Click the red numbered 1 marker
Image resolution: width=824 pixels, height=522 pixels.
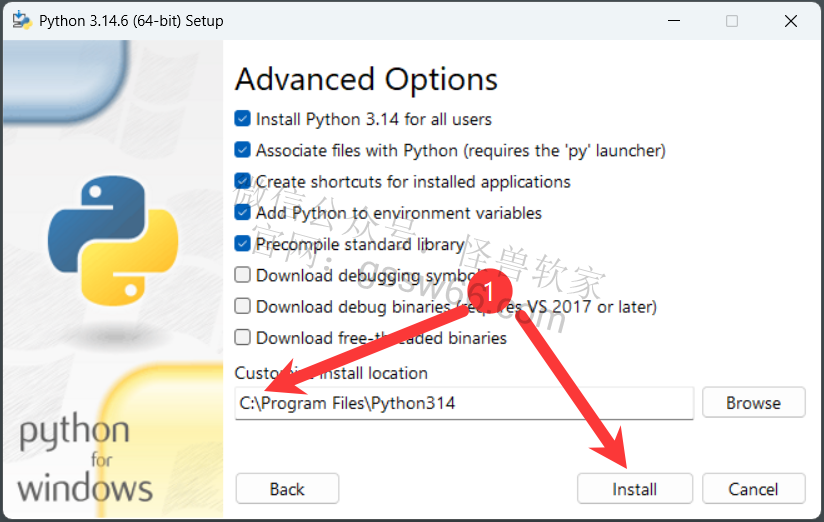click(x=489, y=291)
